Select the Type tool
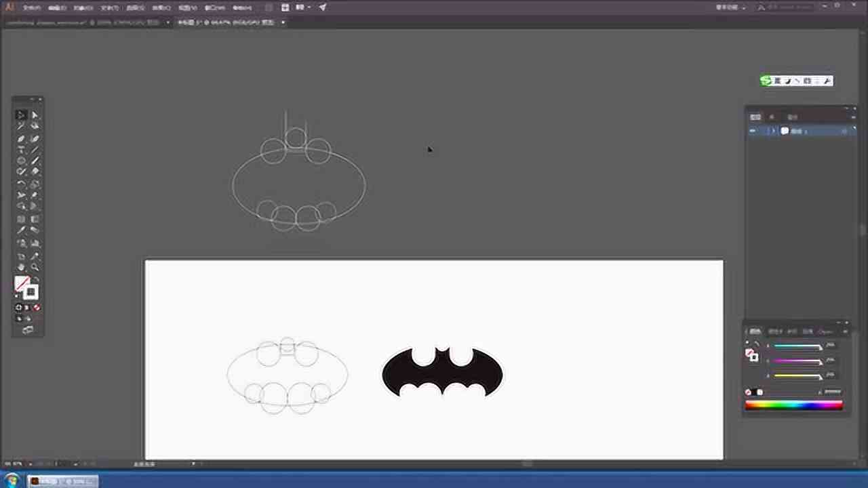 pyautogui.click(x=21, y=149)
